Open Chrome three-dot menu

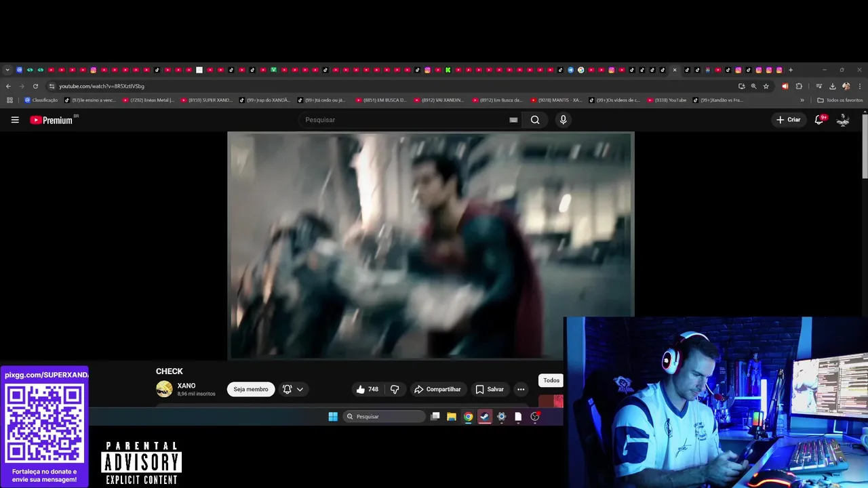[x=860, y=86]
